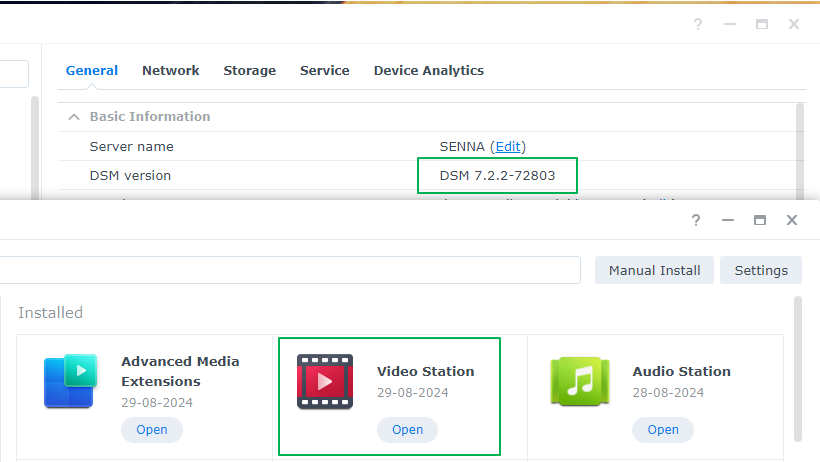Open Video Station via its Open button

(407, 430)
